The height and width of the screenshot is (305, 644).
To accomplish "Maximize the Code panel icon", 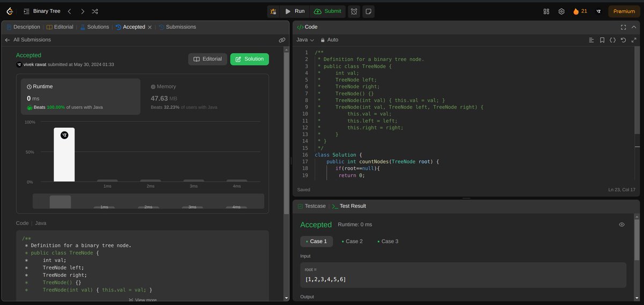I will click(x=623, y=27).
